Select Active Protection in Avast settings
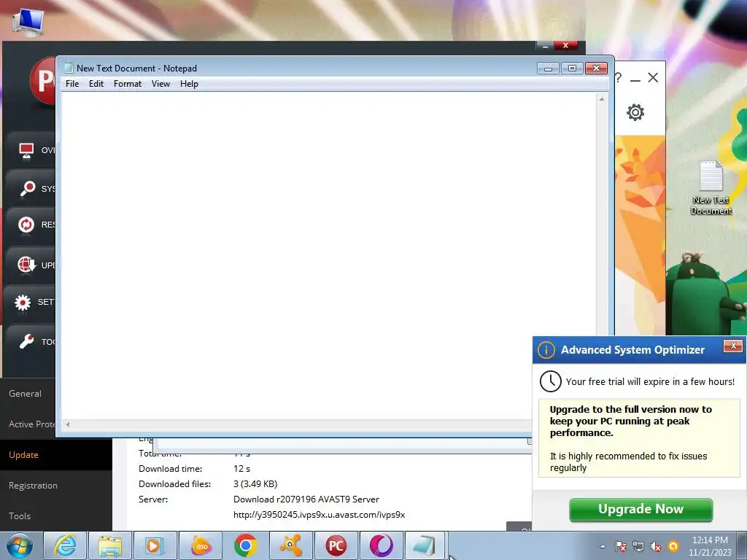 (31, 424)
